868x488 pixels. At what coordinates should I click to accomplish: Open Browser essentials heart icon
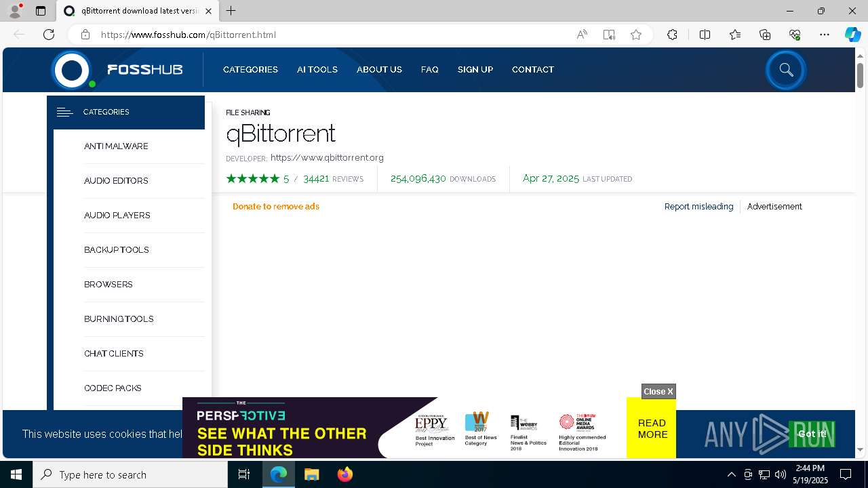point(795,35)
